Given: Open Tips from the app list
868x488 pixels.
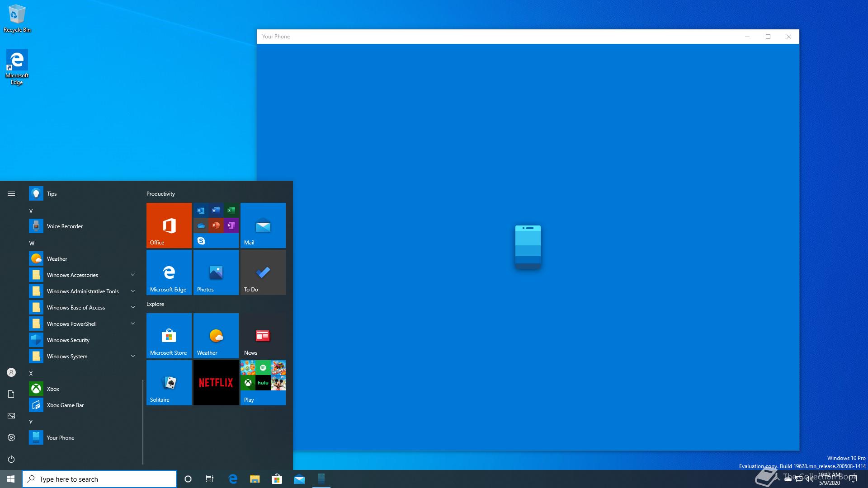Looking at the screenshot, I should coord(82,193).
